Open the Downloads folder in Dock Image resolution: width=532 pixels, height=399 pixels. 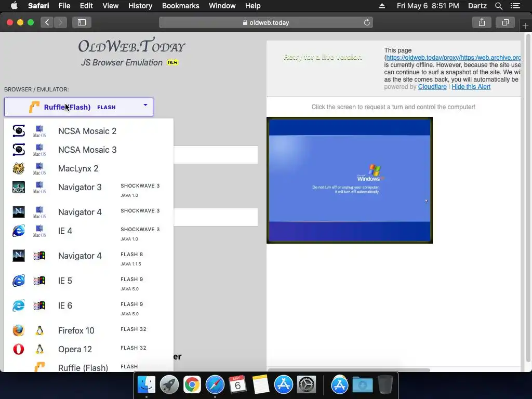tap(362, 384)
